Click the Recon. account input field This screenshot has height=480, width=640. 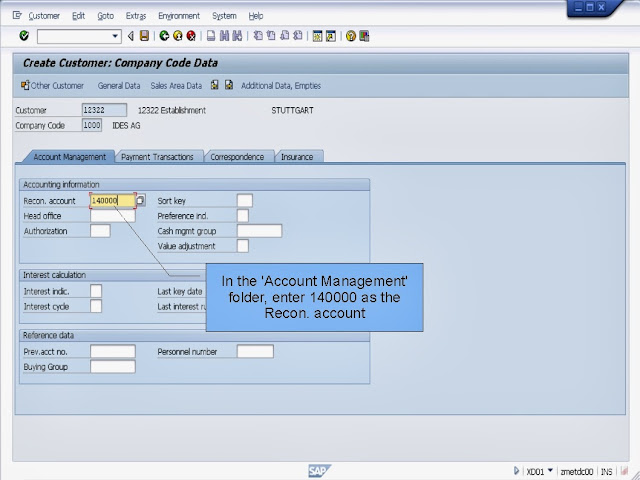(113, 200)
